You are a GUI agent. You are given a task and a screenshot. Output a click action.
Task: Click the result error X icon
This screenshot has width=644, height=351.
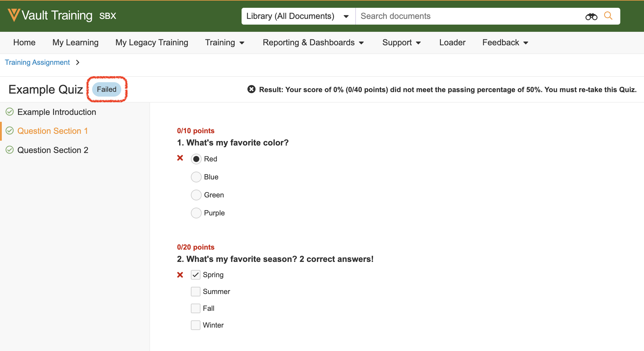click(x=251, y=89)
